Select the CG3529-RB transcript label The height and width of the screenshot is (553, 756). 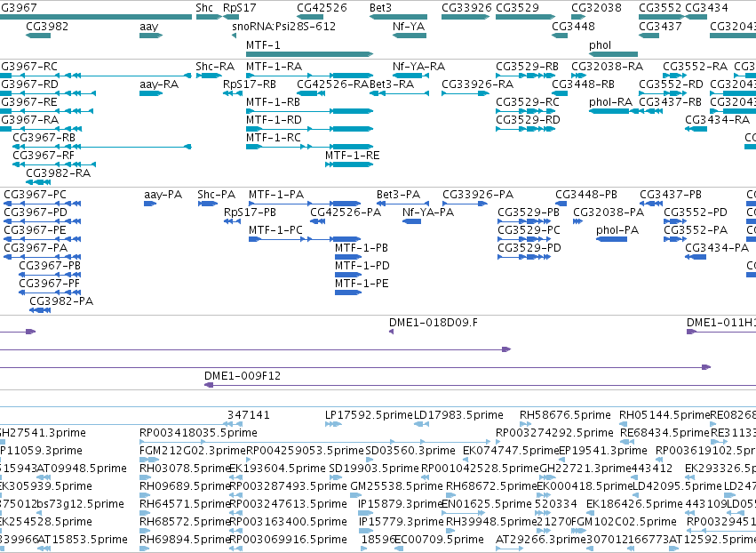528,67
